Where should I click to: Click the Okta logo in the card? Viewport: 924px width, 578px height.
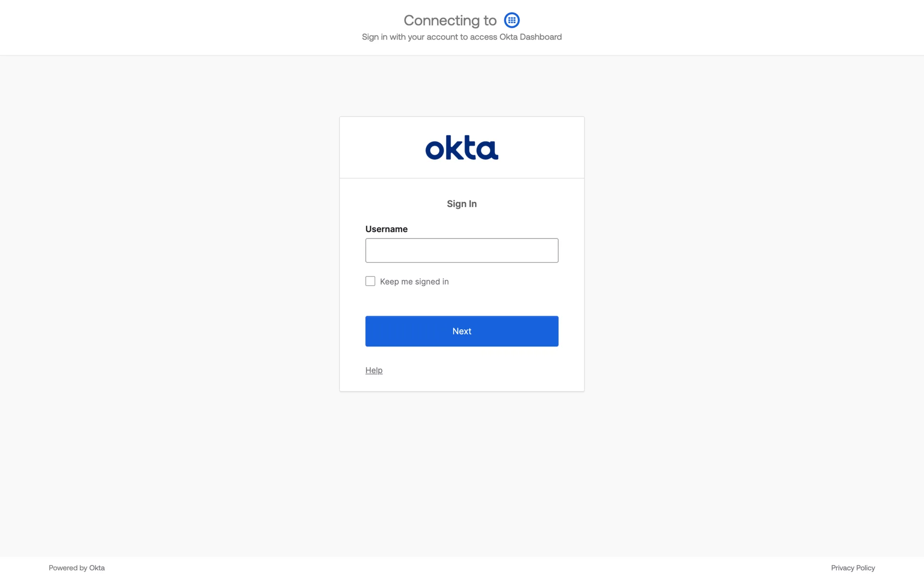(462, 147)
